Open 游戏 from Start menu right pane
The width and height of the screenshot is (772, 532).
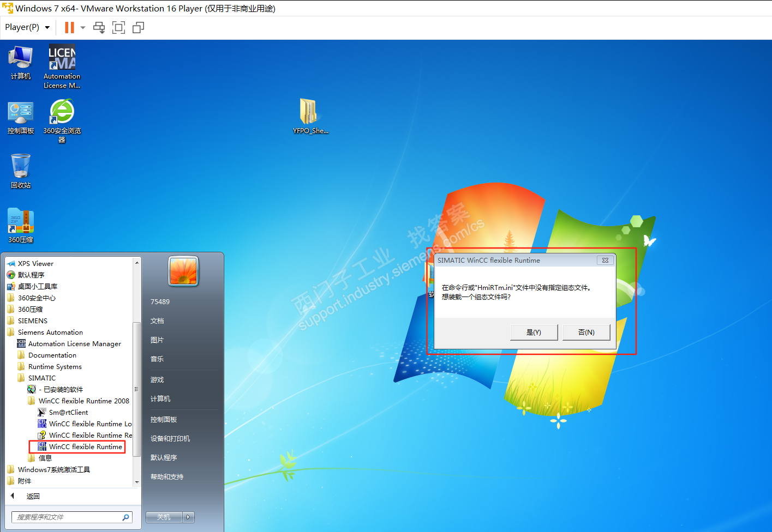157,379
